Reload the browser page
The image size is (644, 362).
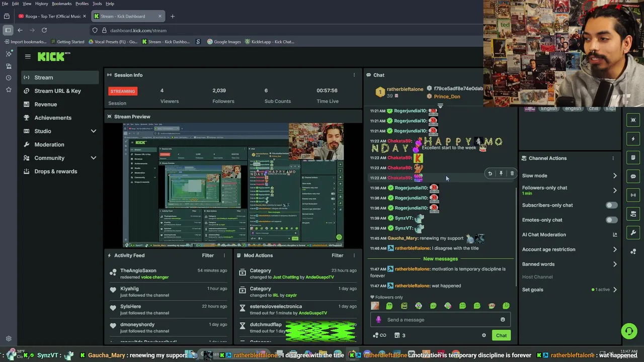[44, 30]
